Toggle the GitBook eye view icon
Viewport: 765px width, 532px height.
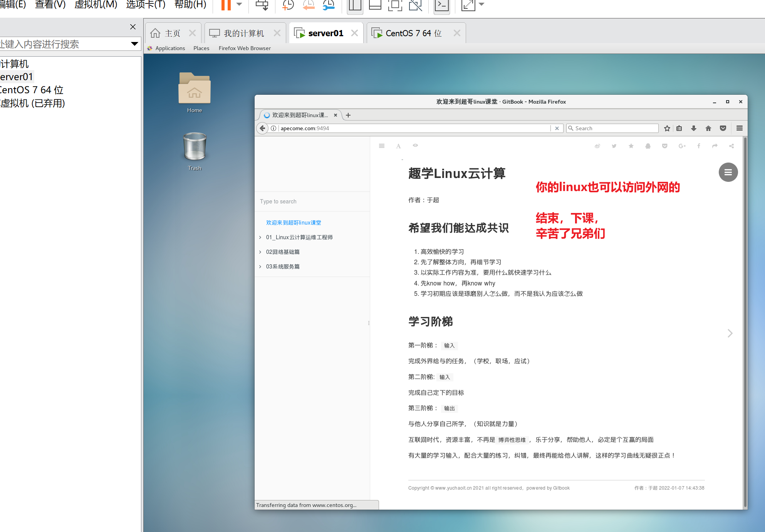click(x=415, y=146)
